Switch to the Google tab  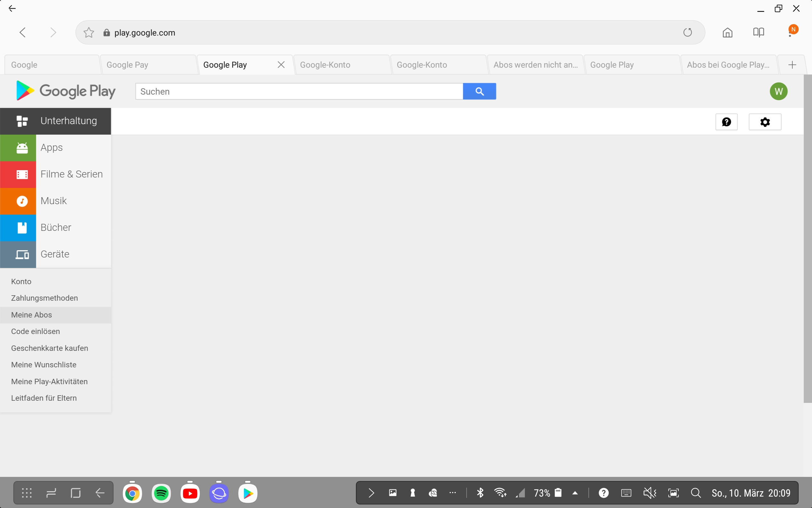point(52,65)
